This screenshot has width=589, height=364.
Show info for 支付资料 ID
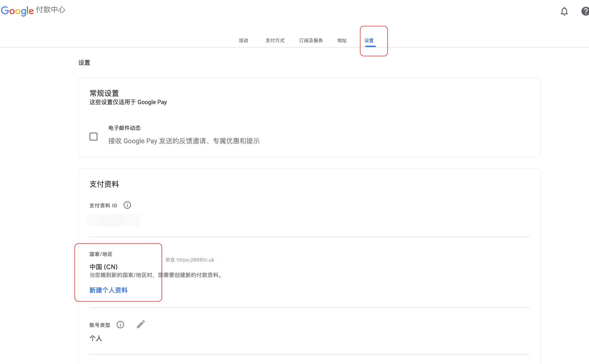coord(127,205)
